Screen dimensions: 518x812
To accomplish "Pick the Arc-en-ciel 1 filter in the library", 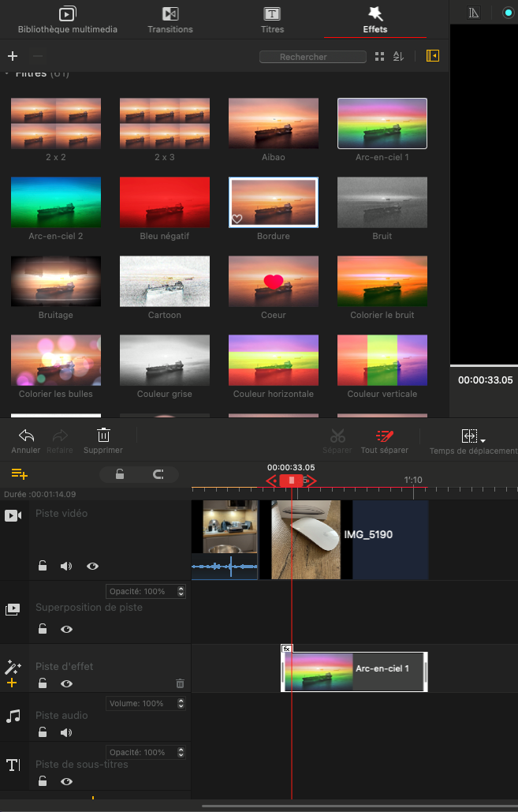I will coord(382,123).
